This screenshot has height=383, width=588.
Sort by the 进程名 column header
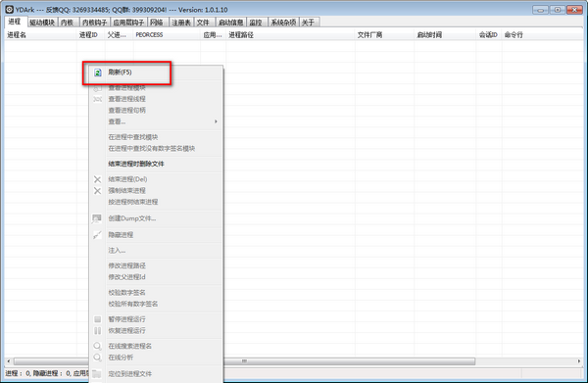pyautogui.click(x=40, y=35)
